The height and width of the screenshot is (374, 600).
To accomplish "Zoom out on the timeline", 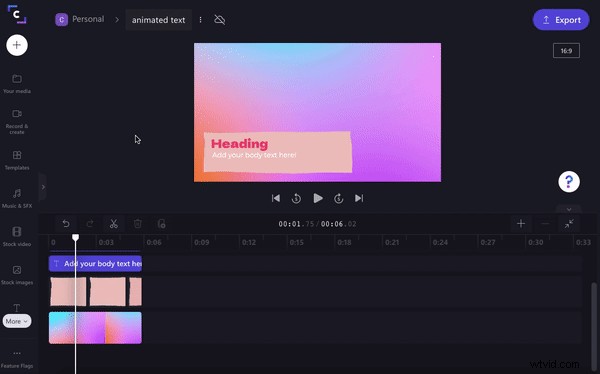I will click(545, 224).
